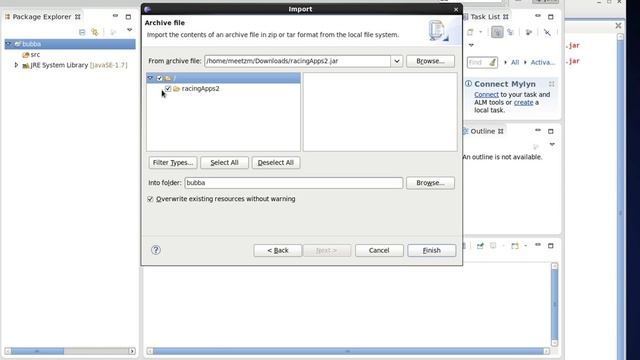This screenshot has width=640, height=360.
Task: Expand the JRE System Library node
Action: point(16,65)
